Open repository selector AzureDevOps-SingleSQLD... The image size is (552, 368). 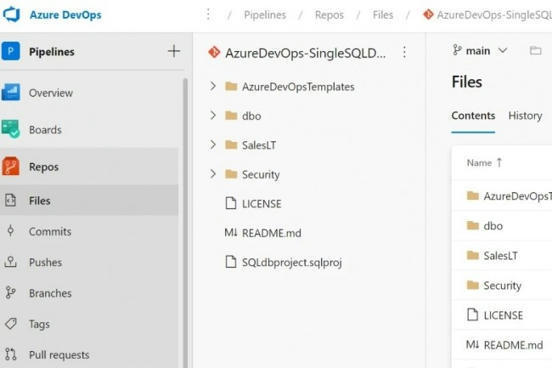point(305,53)
